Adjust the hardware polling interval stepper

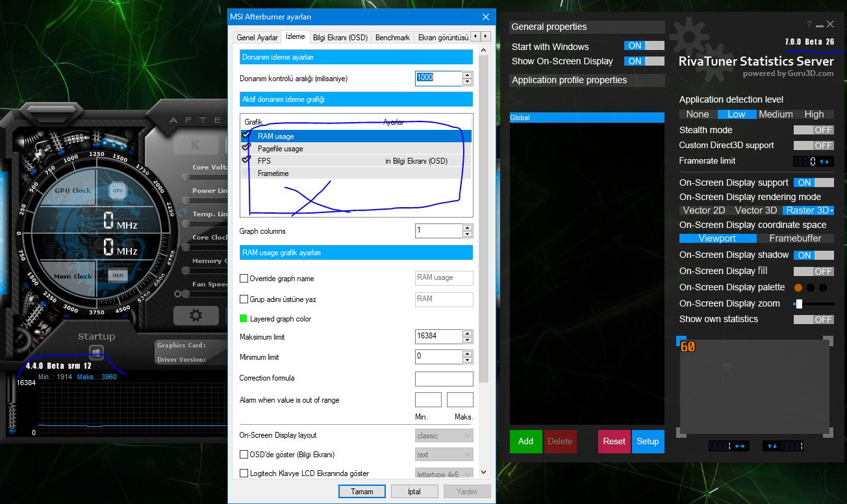(468, 78)
